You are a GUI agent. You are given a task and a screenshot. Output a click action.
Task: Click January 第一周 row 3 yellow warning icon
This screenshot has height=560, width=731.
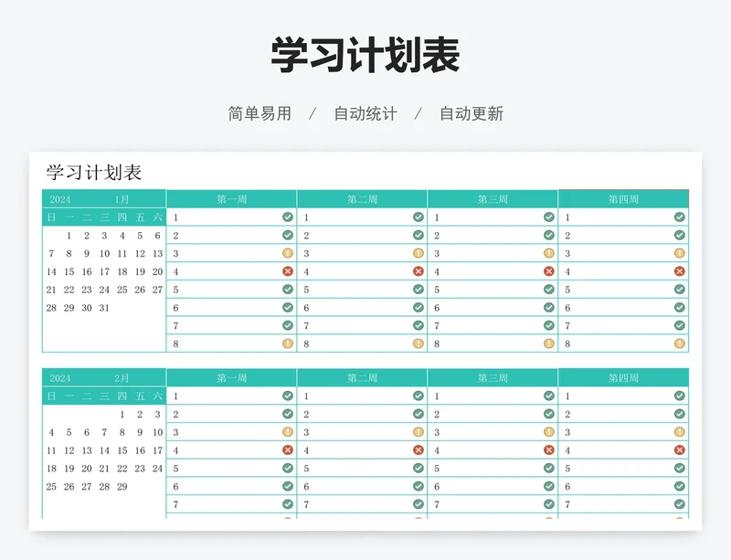tap(288, 253)
